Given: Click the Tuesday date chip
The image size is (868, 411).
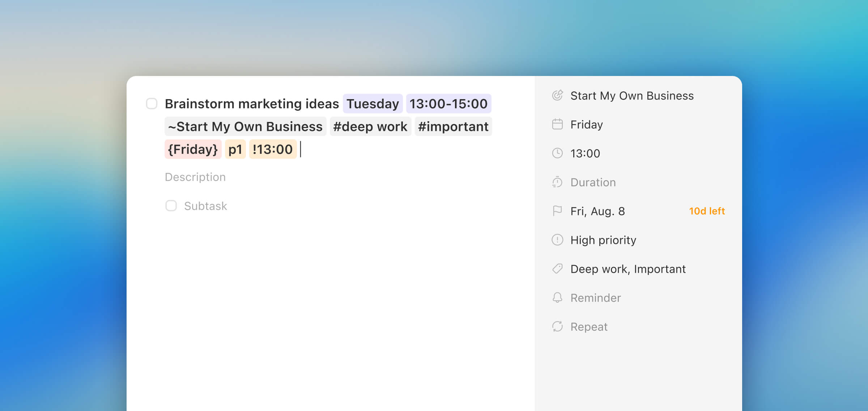Looking at the screenshot, I should [373, 104].
